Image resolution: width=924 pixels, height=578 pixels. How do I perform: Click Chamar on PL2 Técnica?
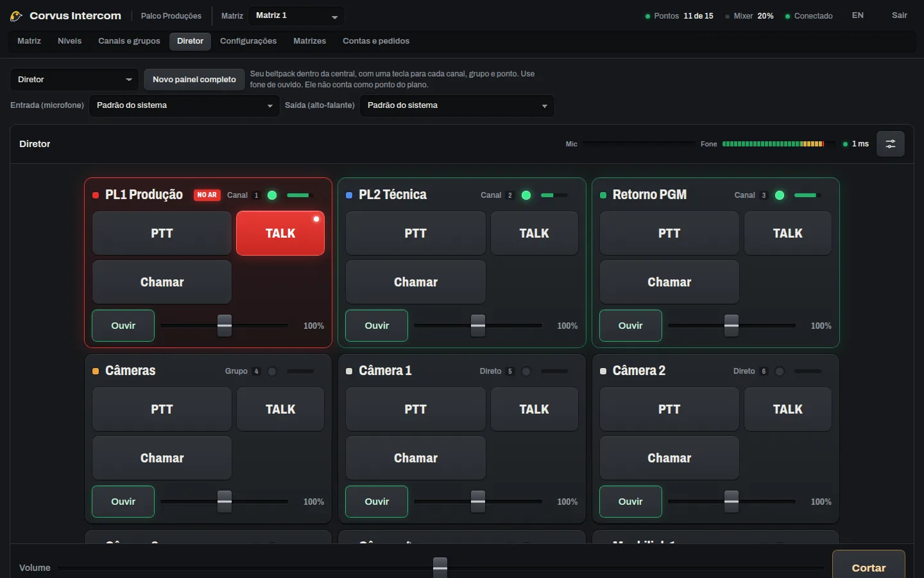point(416,282)
